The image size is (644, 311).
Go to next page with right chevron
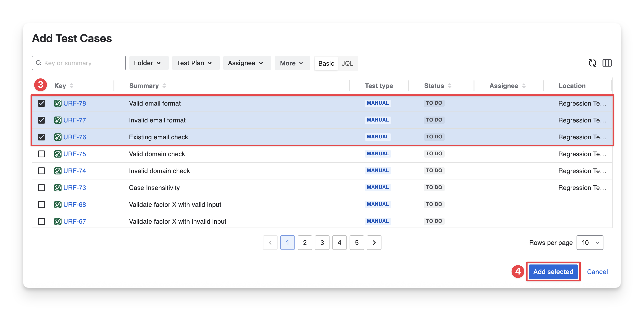(374, 242)
